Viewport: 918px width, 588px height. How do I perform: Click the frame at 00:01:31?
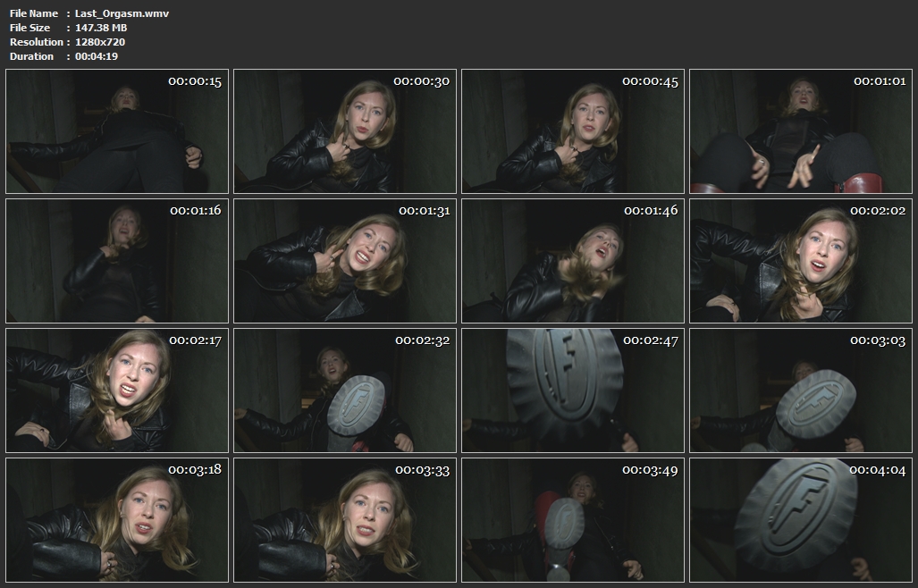point(345,261)
